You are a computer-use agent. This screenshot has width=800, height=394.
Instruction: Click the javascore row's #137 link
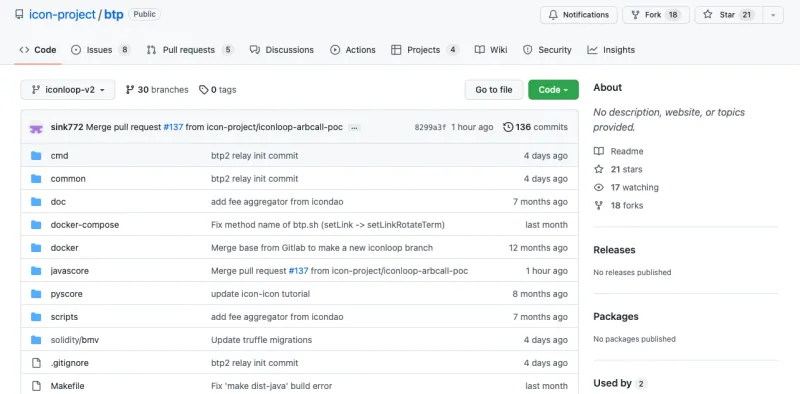click(298, 270)
